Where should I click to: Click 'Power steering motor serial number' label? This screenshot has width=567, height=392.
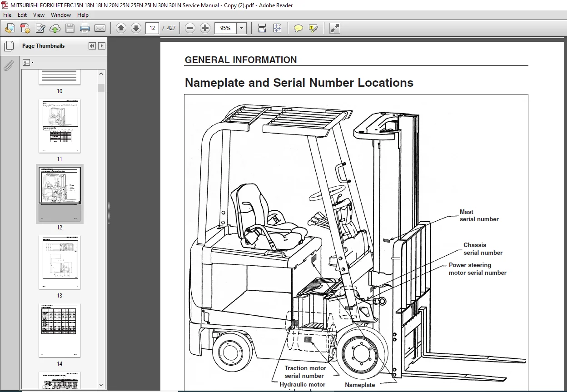[x=477, y=269]
